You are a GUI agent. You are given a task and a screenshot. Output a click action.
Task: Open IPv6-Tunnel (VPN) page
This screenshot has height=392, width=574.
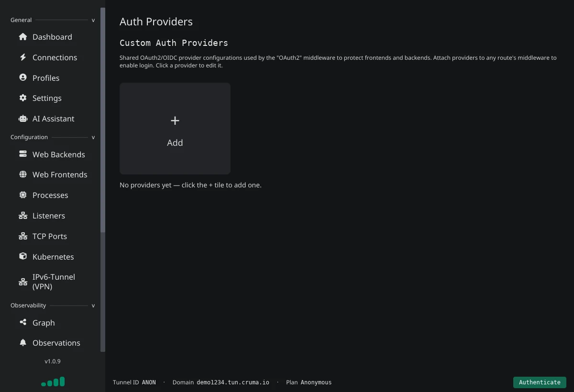click(x=53, y=282)
